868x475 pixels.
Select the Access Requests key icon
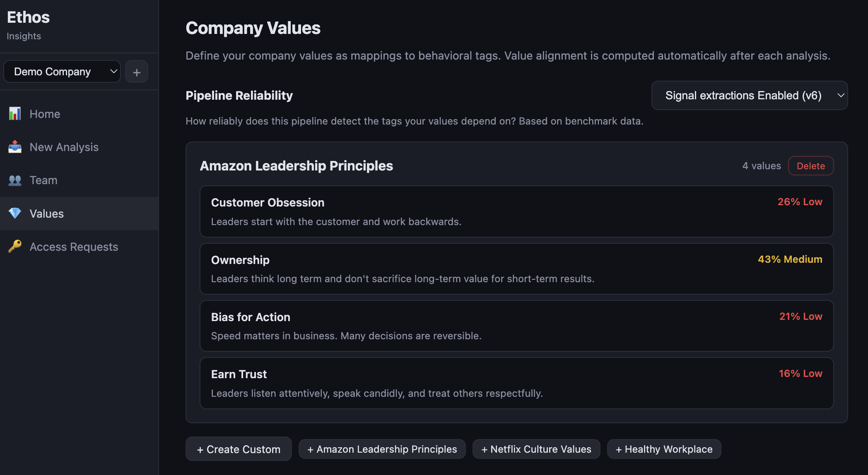[x=15, y=247]
